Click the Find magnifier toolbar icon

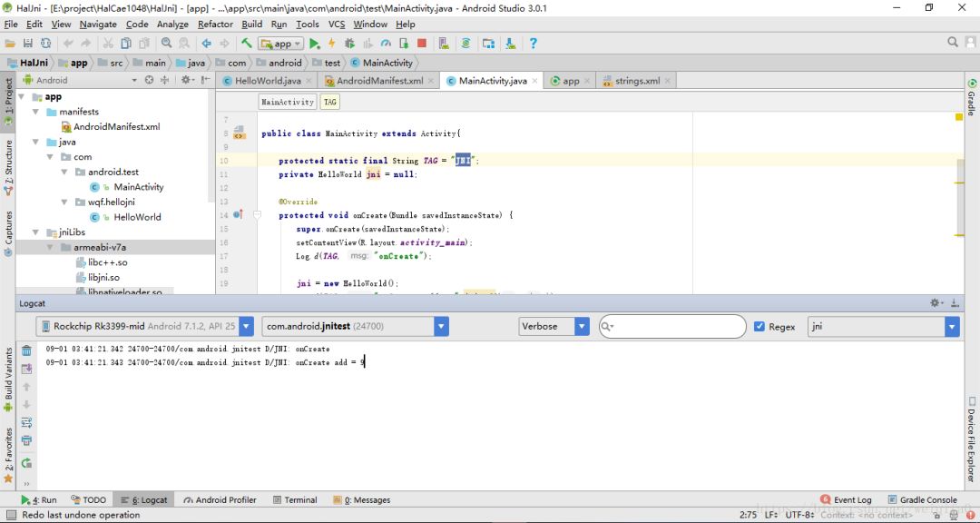click(x=166, y=44)
